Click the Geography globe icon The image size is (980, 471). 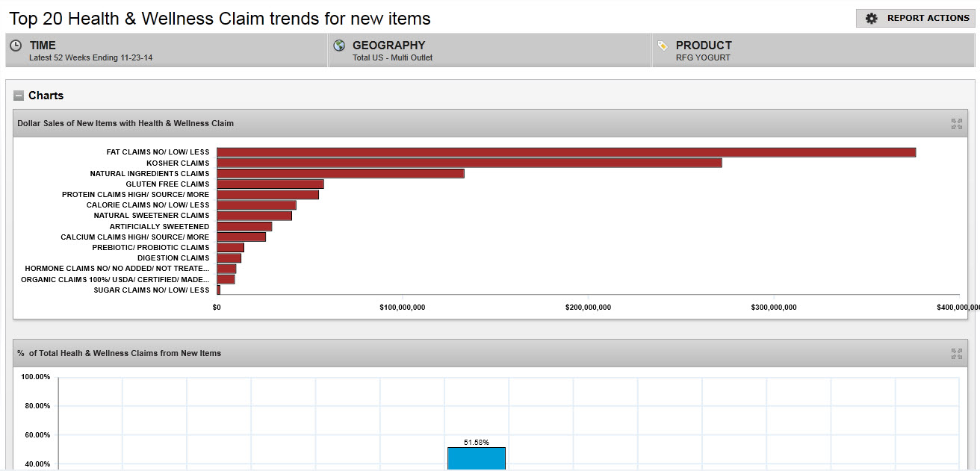(x=339, y=46)
